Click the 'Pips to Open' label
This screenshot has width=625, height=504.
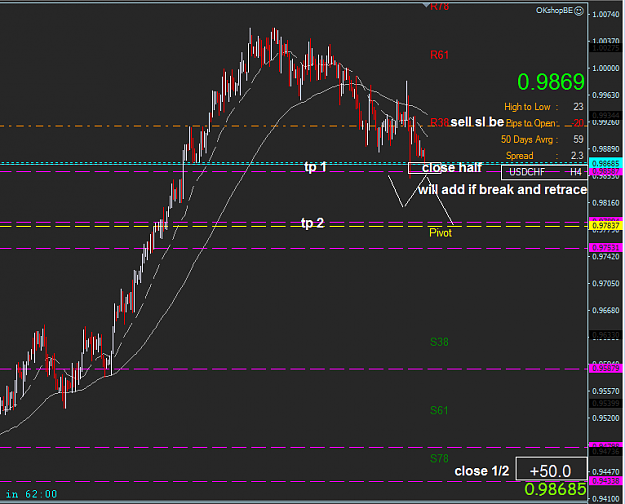pyautogui.click(x=531, y=123)
